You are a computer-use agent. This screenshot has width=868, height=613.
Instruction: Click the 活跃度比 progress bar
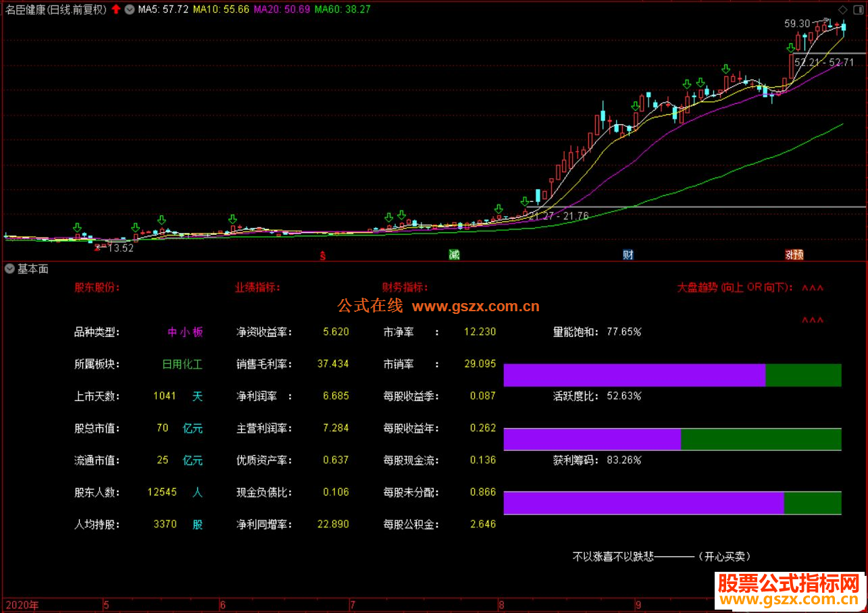[x=673, y=439]
